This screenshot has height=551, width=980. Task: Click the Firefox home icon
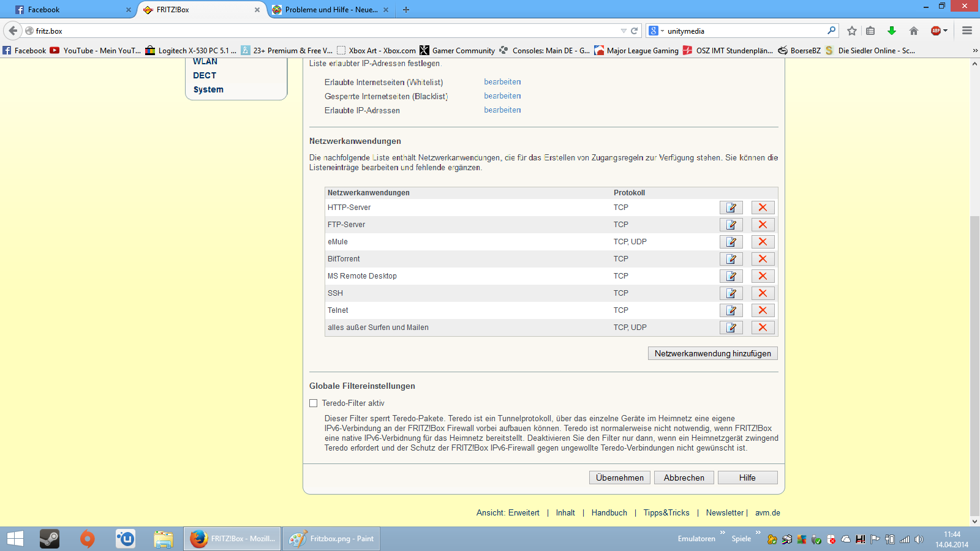[913, 31]
